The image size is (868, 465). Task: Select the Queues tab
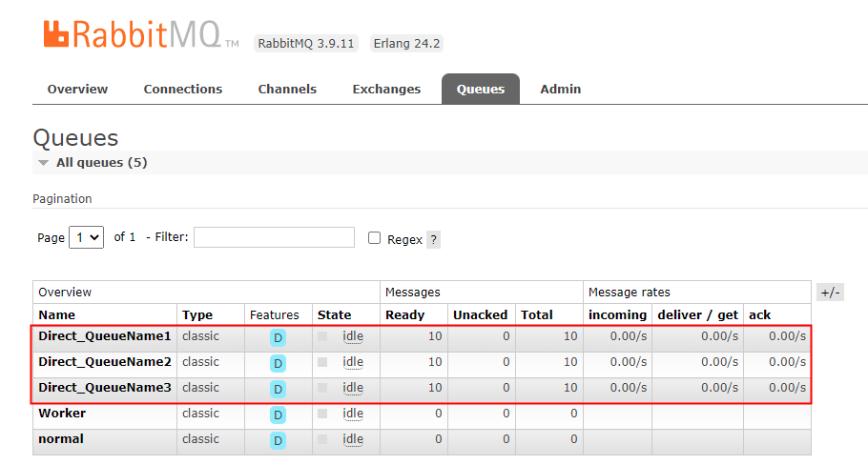[x=481, y=89]
